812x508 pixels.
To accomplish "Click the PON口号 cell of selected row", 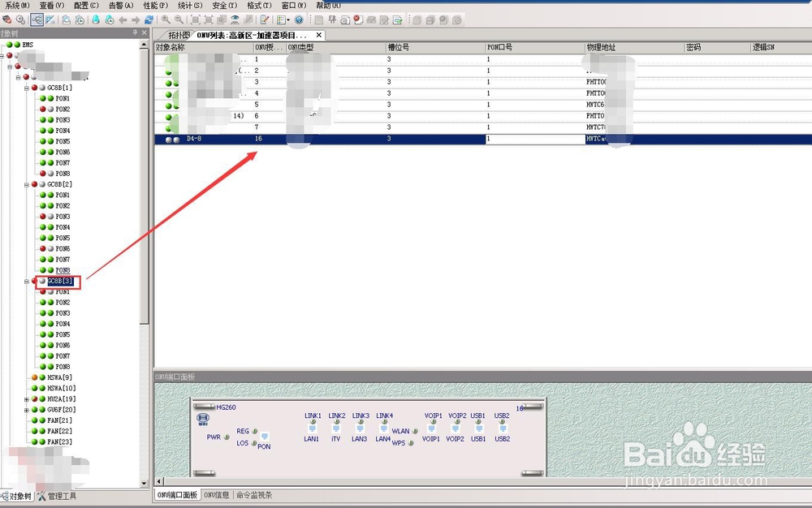I will click(535, 139).
